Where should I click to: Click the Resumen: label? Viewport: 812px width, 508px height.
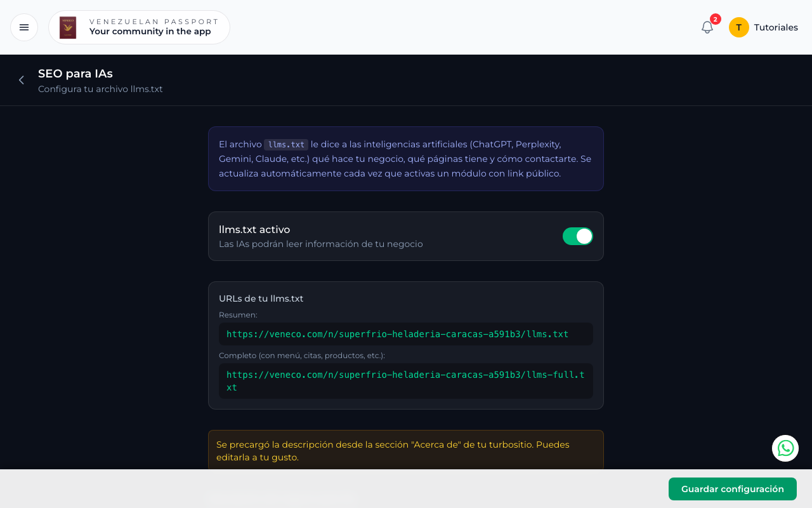[x=238, y=315]
